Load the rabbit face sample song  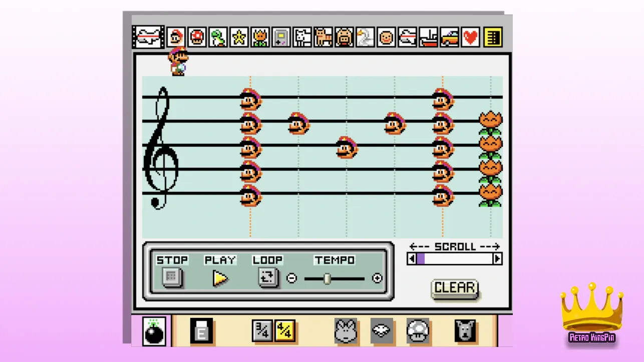[346, 331]
